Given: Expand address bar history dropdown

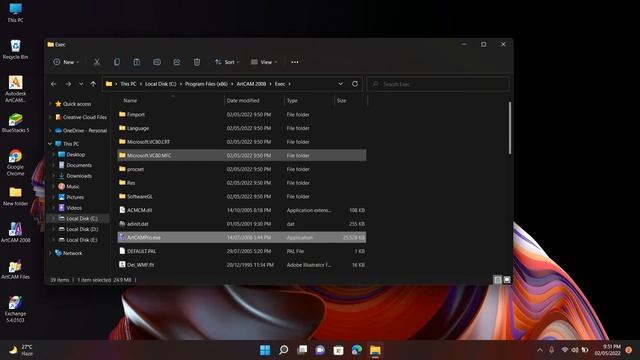Looking at the screenshot, I should pyautogui.click(x=340, y=84).
